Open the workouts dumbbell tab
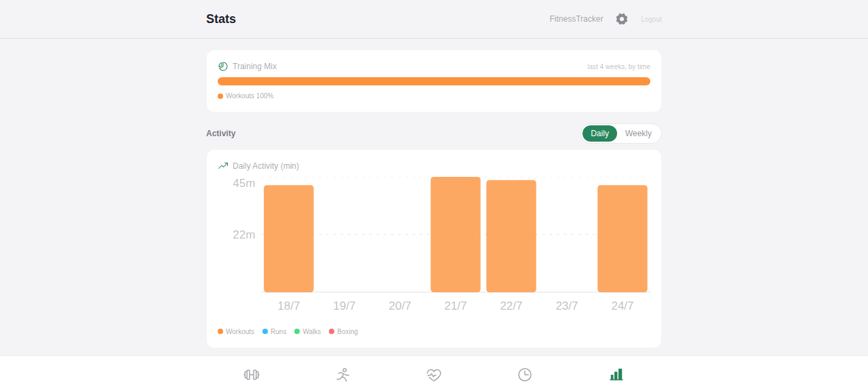Image resolution: width=868 pixels, height=391 pixels. click(x=252, y=375)
